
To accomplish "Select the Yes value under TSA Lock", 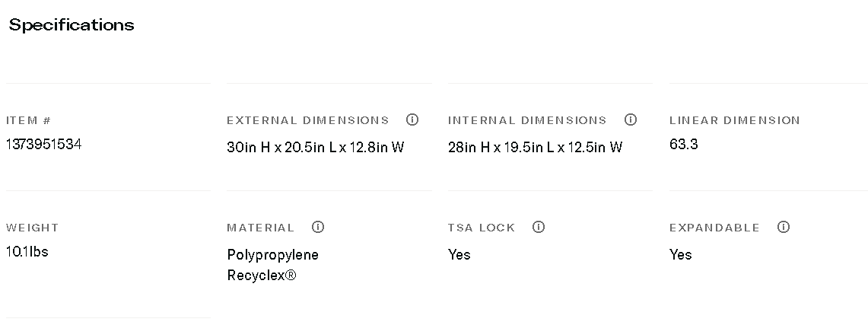I will click(459, 254).
